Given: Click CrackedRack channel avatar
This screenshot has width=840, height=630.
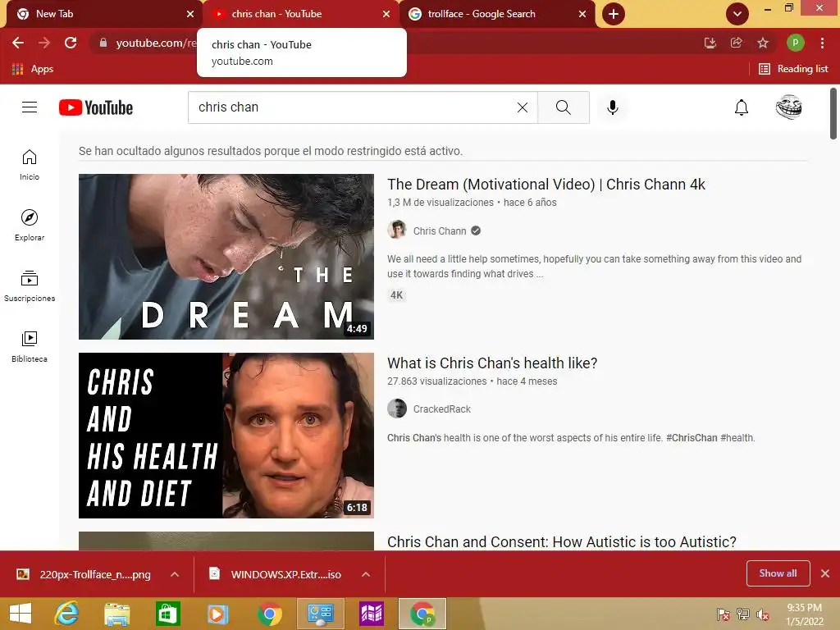Looking at the screenshot, I should point(397,409).
